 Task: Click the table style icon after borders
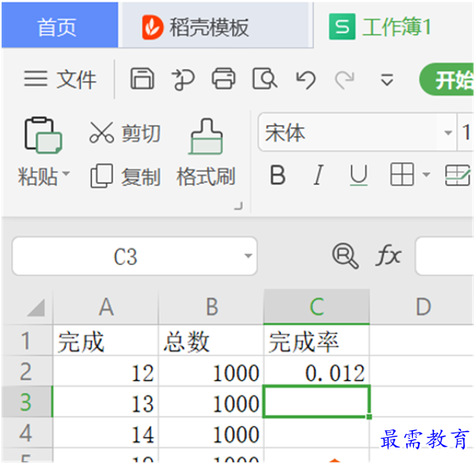457,175
